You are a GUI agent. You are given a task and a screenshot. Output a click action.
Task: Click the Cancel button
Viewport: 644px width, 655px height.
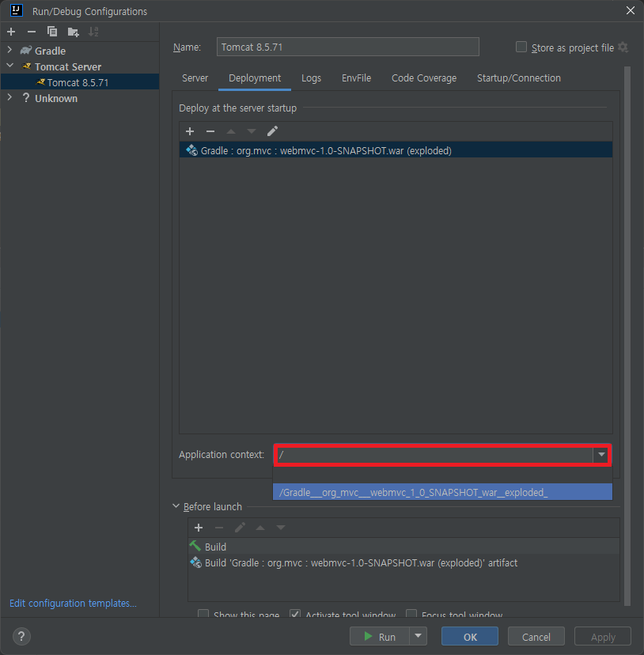[536, 636]
